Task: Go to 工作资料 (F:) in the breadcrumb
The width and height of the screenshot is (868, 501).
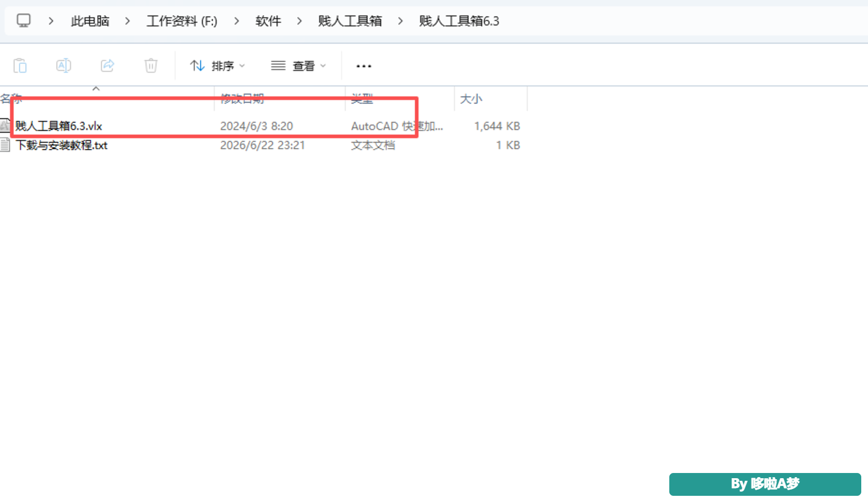Action: coord(182,21)
